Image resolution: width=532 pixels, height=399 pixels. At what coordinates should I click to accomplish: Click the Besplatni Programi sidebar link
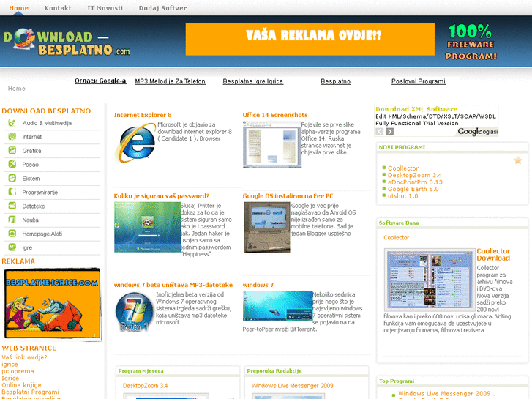pos(30,392)
